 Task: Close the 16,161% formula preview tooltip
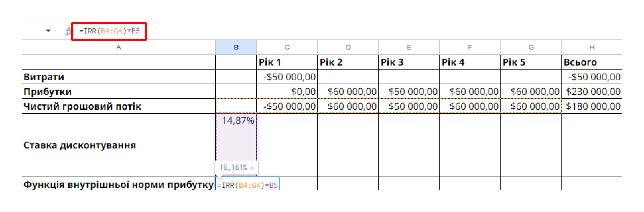point(252,168)
